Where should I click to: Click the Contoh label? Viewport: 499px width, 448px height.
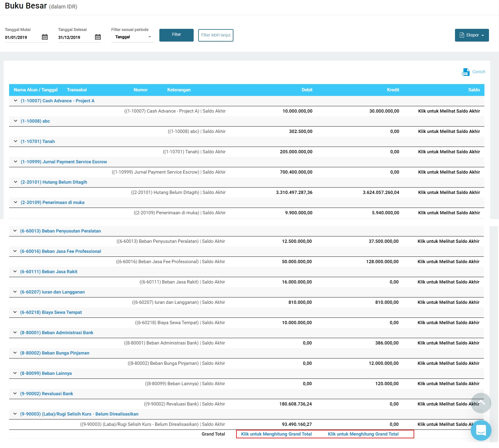pos(478,72)
